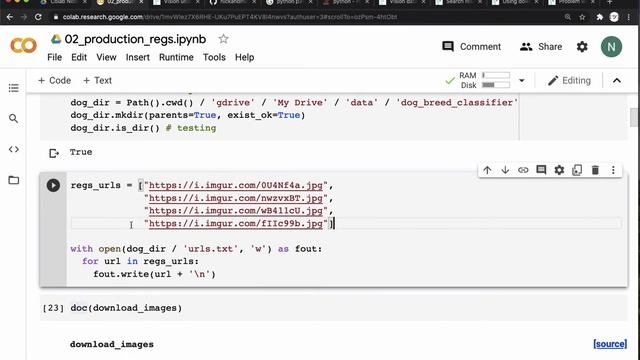Viewport: 640px width, 360px height.
Task: Reload the browser page
Action: point(38,17)
